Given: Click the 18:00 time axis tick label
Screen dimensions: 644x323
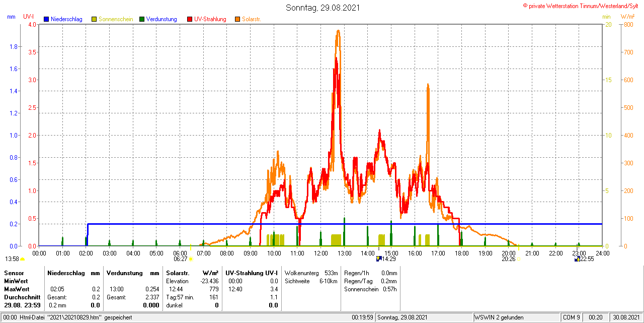Looking at the screenshot, I should tap(462, 253).
